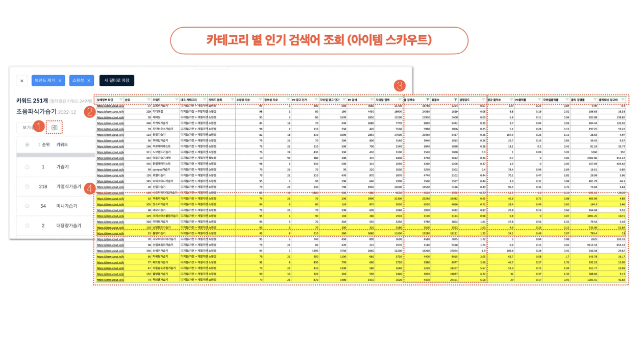Open the 클릭 경쟁률 column filter dropdown
This screenshot has height=342, width=644.
pos(595,100)
